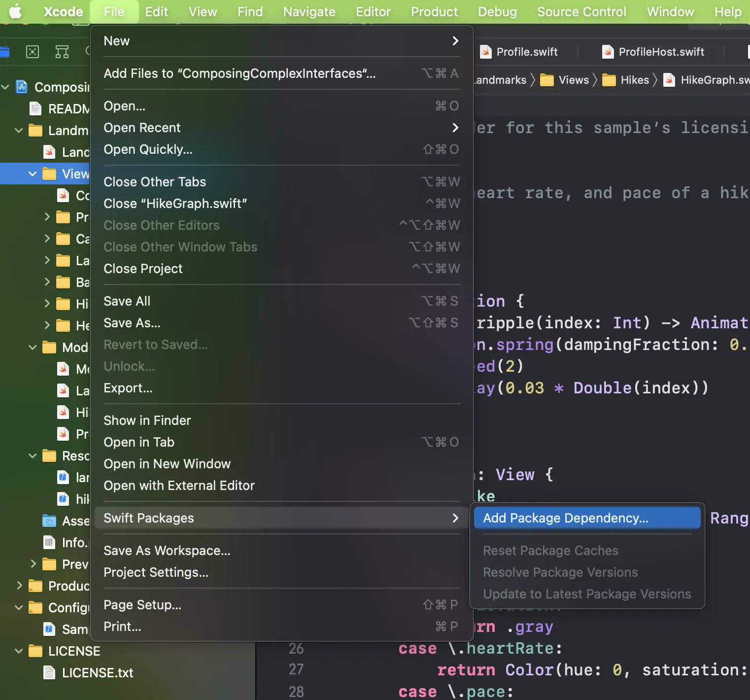Click the LICENSE.txt file in the navigator
The width and height of the screenshot is (750, 700).
click(x=97, y=673)
